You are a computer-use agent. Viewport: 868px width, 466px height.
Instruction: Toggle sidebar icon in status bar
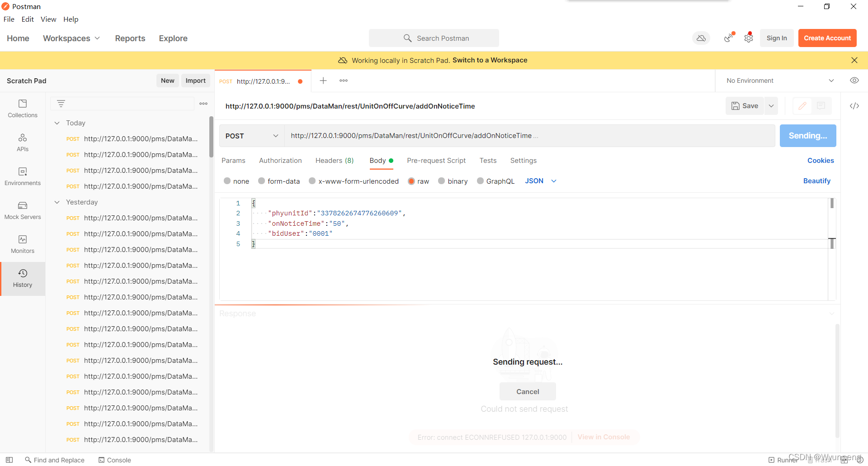click(x=9, y=460)
